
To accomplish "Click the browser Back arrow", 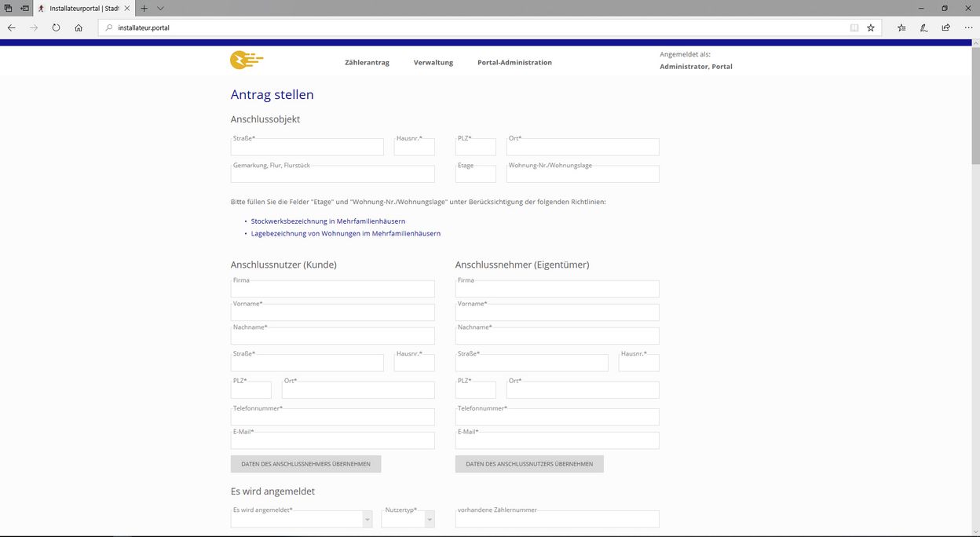I will [12, 27].
